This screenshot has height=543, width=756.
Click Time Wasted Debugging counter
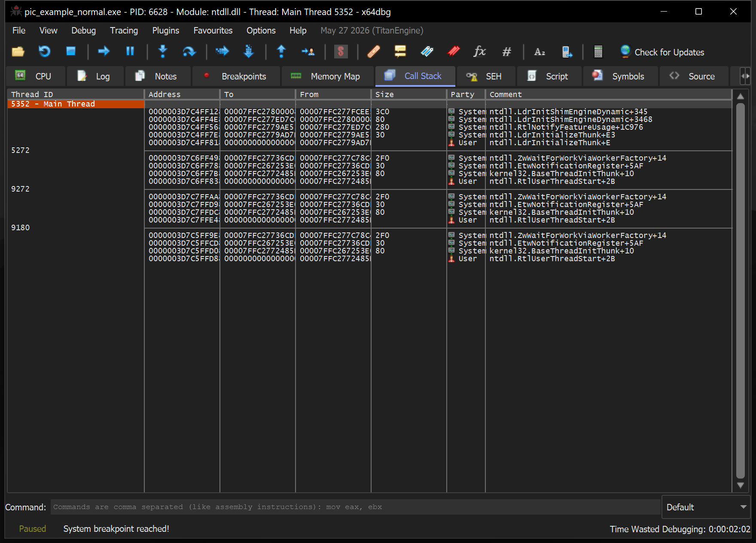pyautogui.click(x=680, y=529)
